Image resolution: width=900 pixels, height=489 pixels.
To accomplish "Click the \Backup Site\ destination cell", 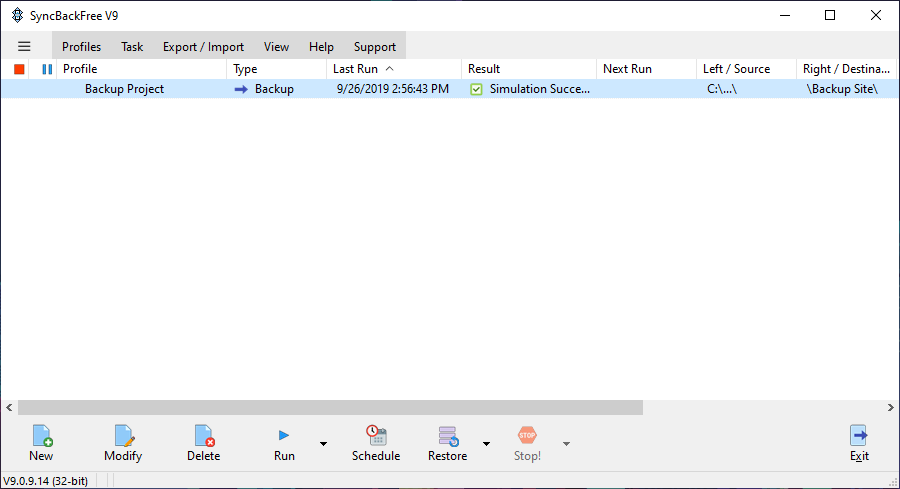I will [x=842, y=89].
